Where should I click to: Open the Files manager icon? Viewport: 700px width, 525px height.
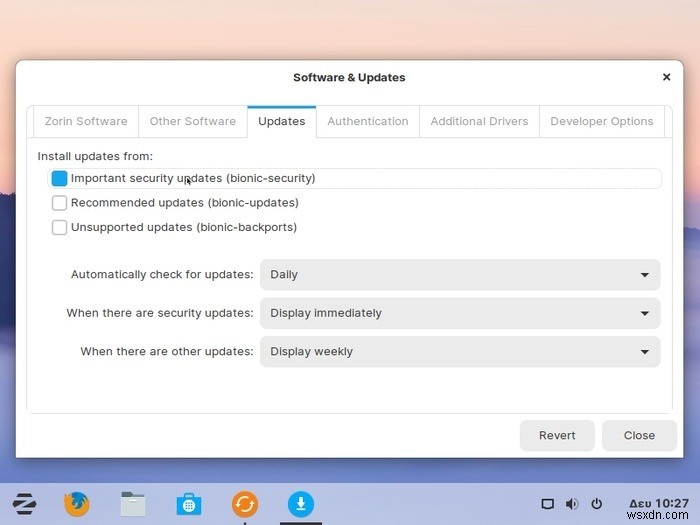click(133, 504)
